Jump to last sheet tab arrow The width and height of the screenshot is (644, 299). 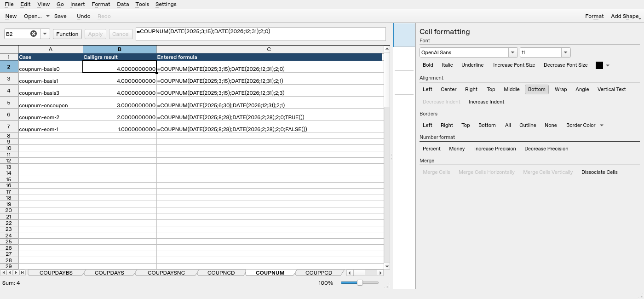click(22, 273)
